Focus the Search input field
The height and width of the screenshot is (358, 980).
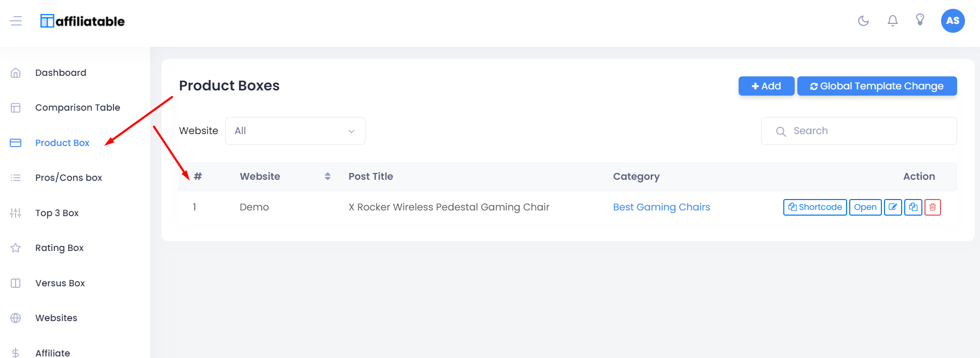tap(859, 131)
